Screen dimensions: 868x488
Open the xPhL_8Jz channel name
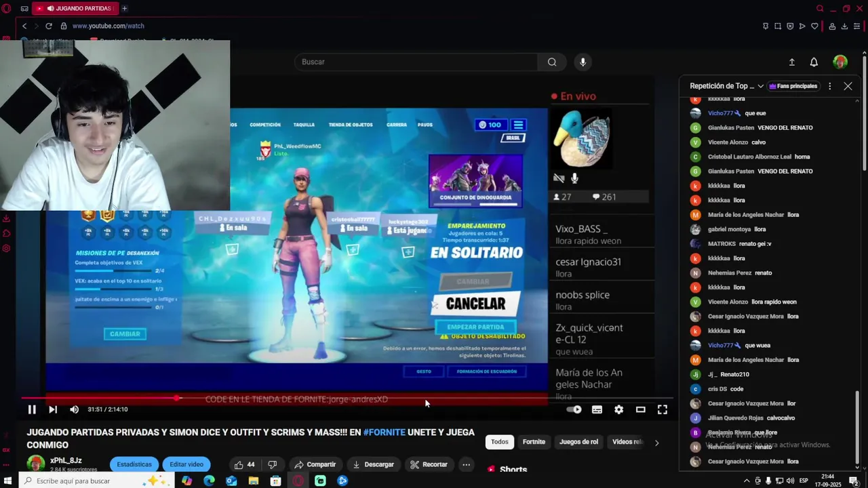click(66, 460)
